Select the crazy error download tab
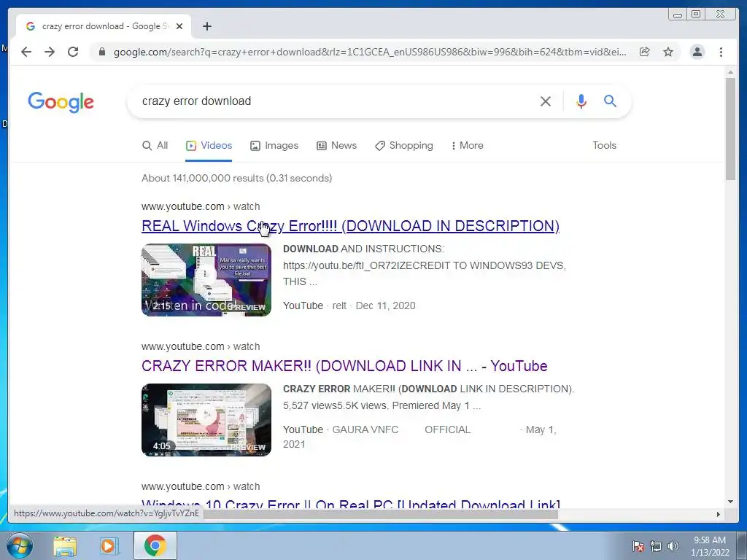Image resolution: width=747 pixels, height=560 pixels. [x=104, y=26]
